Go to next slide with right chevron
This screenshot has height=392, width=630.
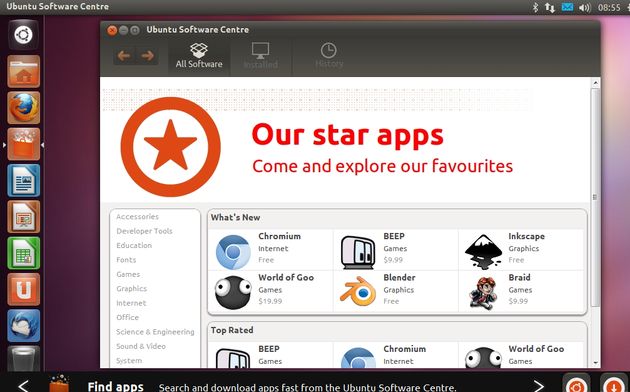(x=538, y=386)
